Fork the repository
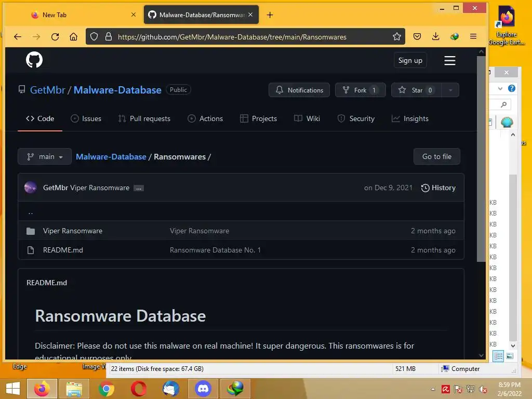Viewport: 532px width, 399px height. [x=361, y=90]
